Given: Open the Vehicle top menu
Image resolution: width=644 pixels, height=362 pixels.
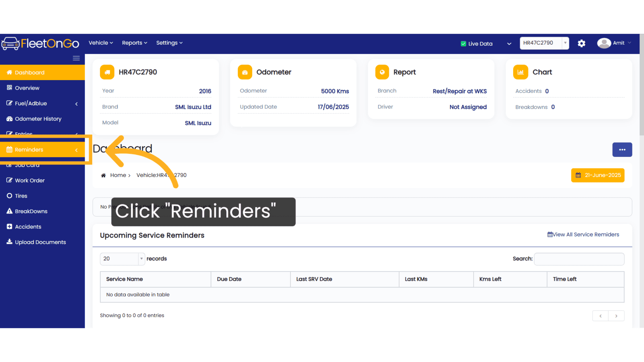Looking at the screenshot, I should [101, 43].
